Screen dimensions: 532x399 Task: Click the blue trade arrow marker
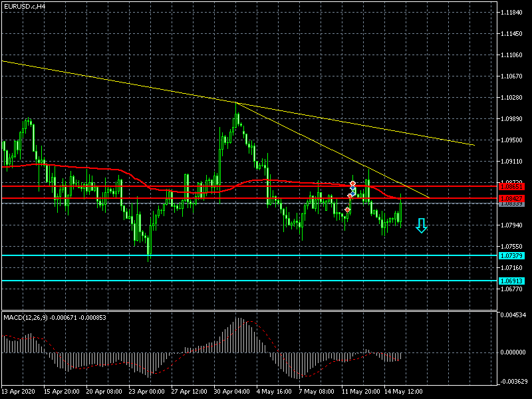353,190
